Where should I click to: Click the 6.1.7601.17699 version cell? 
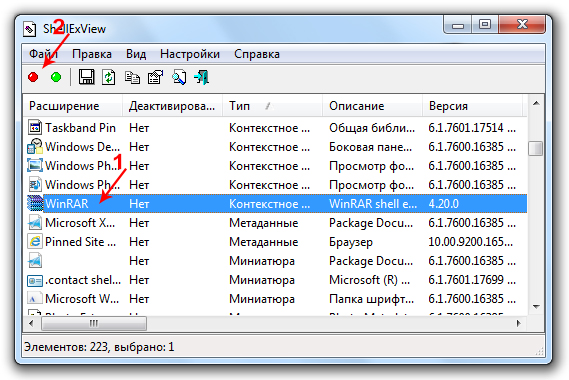[472, 280]
